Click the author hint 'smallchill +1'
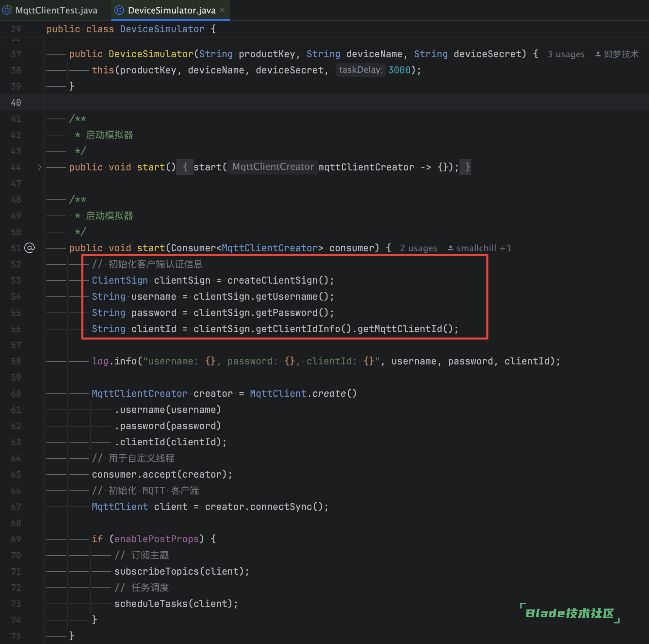The width and height of the screenshot is (649, 644). click(479, 248)
